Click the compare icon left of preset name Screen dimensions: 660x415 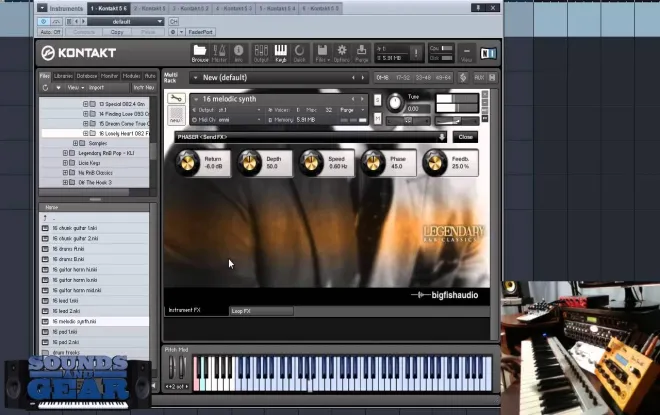coord(69,21)
